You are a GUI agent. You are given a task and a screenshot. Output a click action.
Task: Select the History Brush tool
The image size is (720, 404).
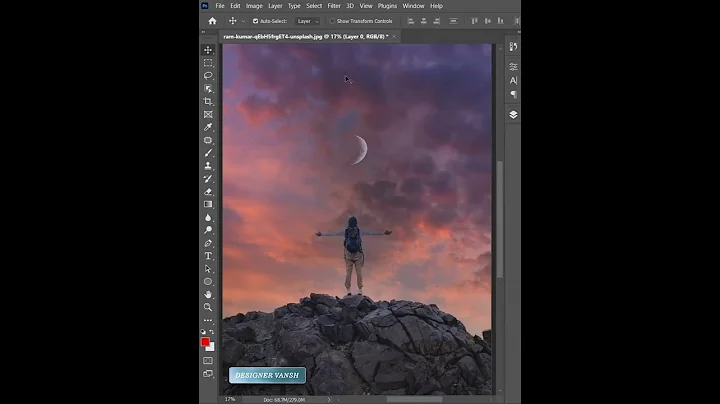pos(208,179)
